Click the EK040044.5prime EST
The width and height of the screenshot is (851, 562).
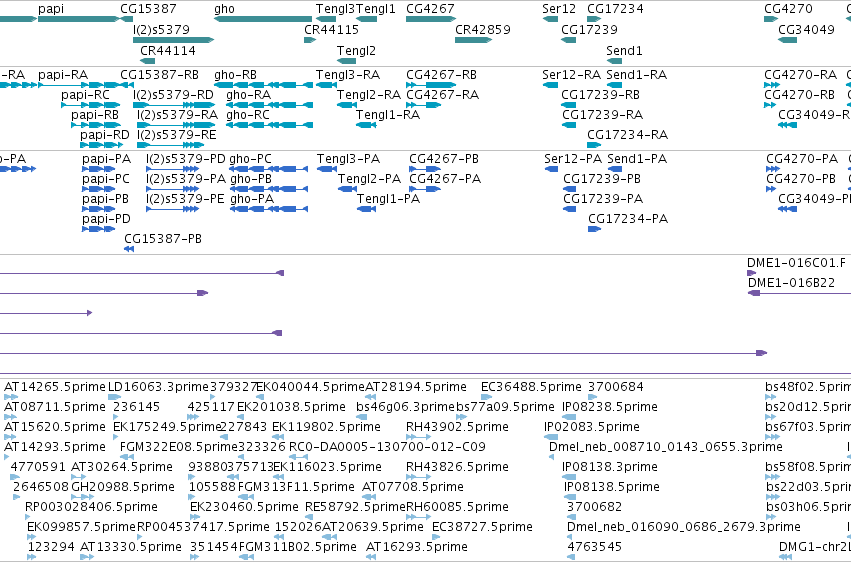click(x=260, y=397)
